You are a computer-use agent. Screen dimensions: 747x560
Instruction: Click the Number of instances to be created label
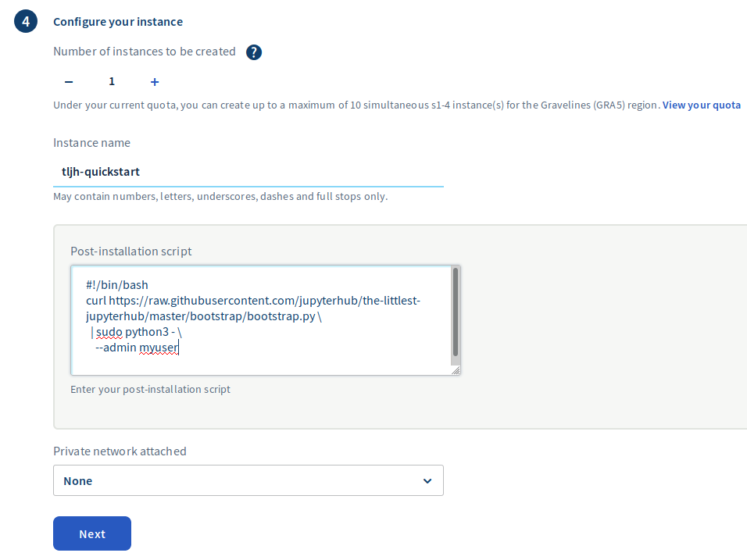coord(144,52)
